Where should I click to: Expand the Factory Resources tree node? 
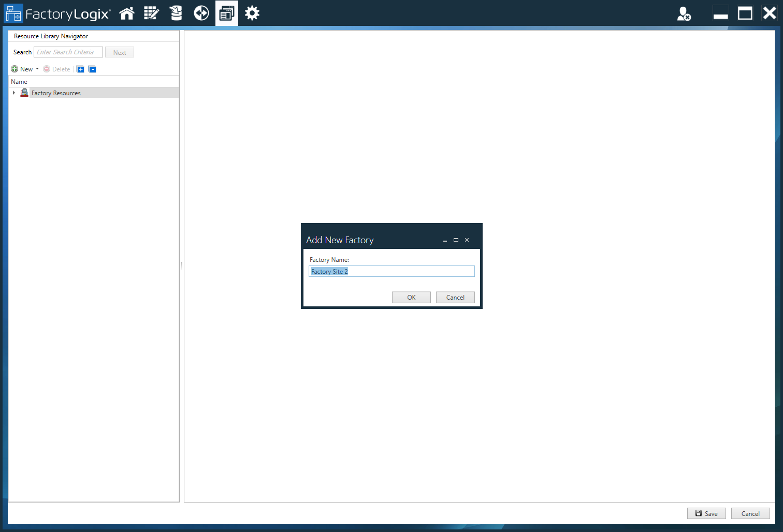(13, 93)
